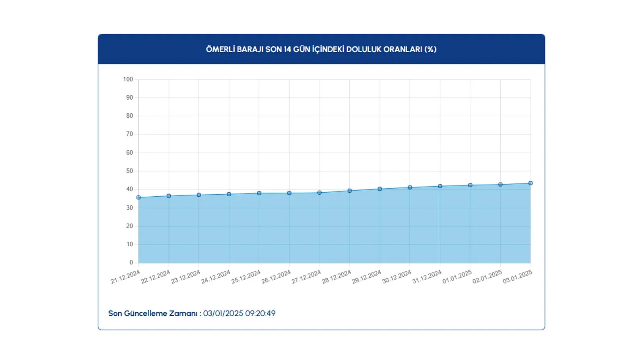Click the y-axis value 50
This screenshot has height=362, width=644.
pos(130,171)
